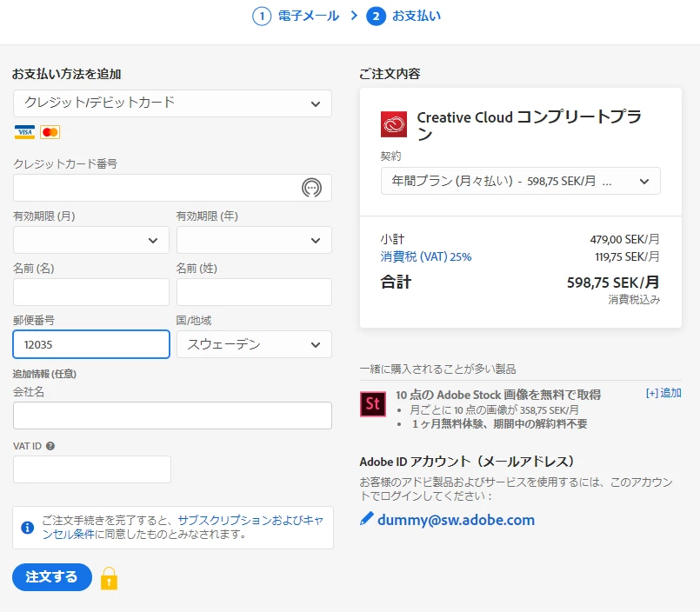Click the 598,75 SEK/月 total amount
The width and height of the screenshot is (700, 612).
(x=613, y=283)
